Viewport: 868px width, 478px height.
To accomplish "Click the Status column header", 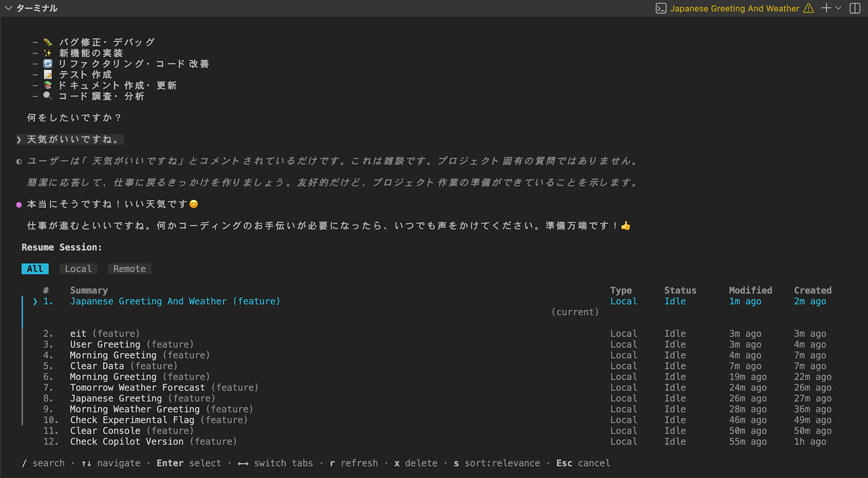I will pyautogui.click(x=680, y=291).
